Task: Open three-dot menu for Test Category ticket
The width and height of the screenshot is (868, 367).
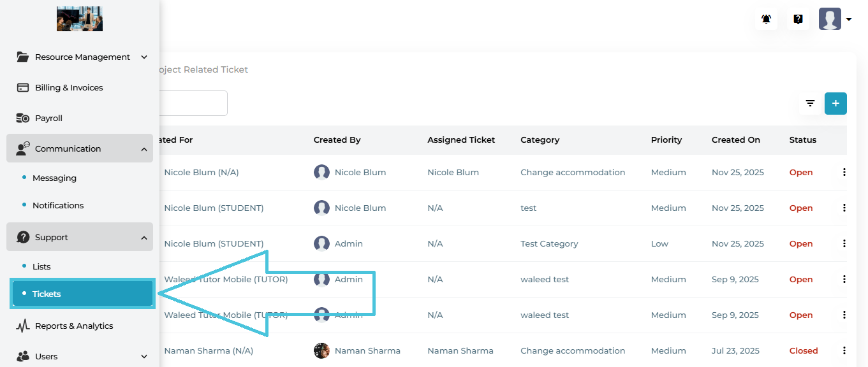Action: pos(844,243)
